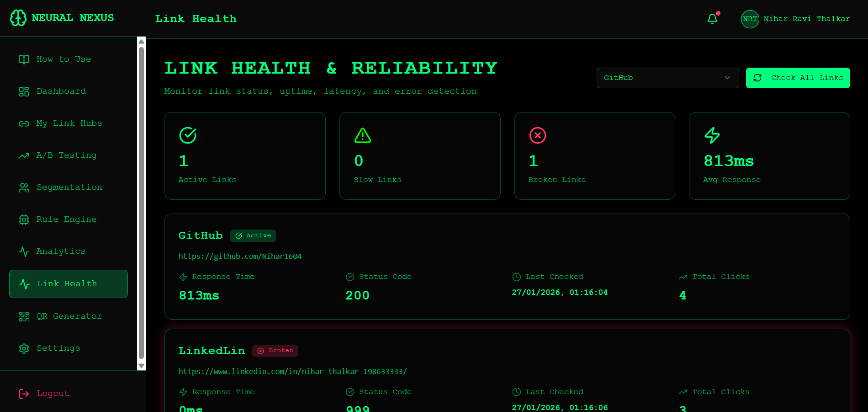This screenshot has height=412, width=868.
Task: Click the NRT user avatar
Action: coord(750,19)
